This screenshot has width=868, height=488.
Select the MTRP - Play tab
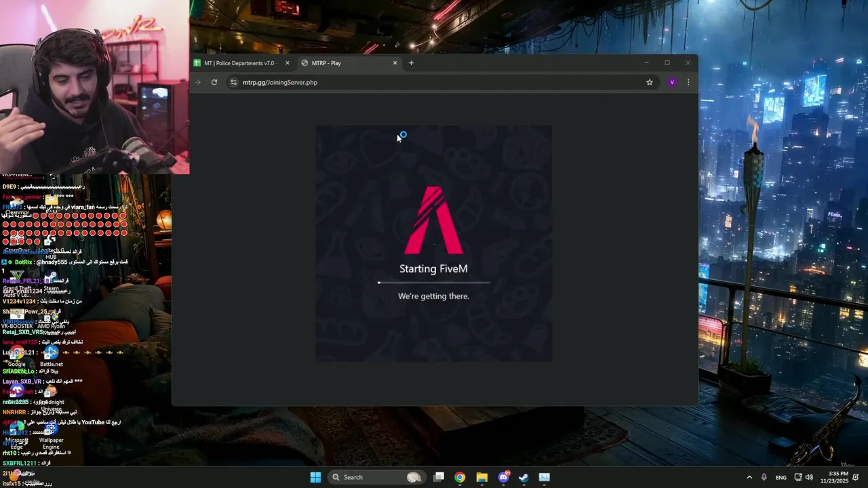(349, 63)
